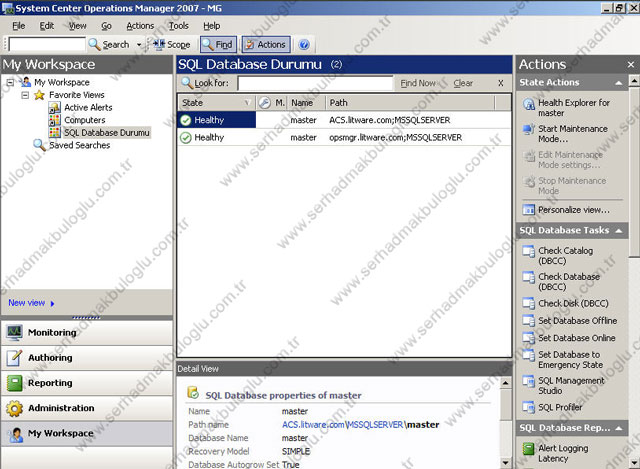Click the Start Maintenance Mode icon

pos(529,129)
